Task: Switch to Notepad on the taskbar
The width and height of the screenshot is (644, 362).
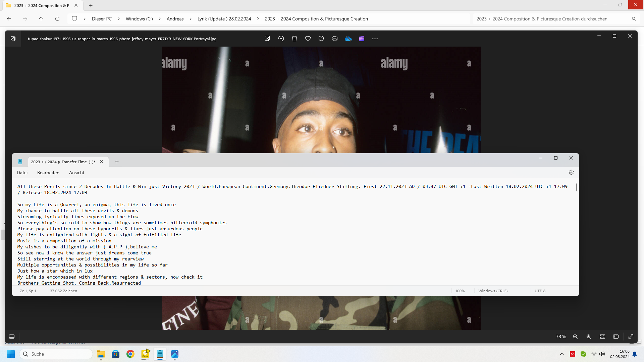Action: point(160,354)
